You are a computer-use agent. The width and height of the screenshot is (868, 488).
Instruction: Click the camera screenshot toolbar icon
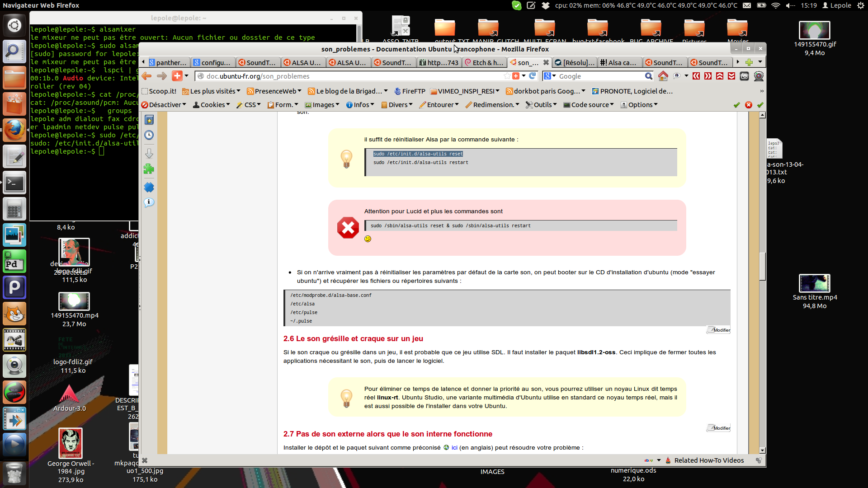click(744, 76)
